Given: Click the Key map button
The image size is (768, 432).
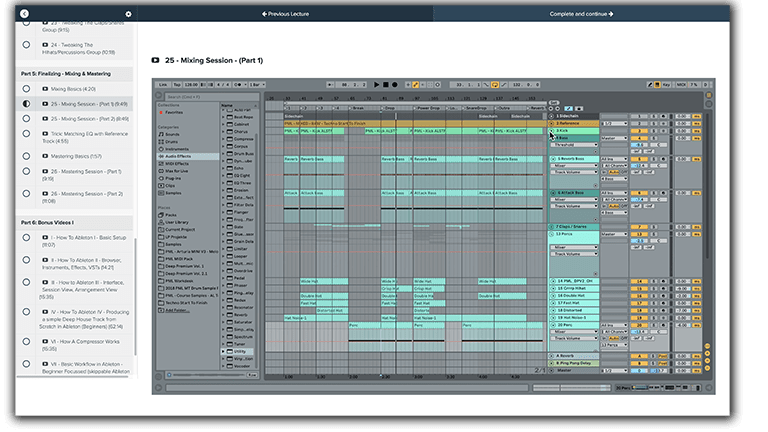Looking at the screenshot, I should (x=667, y=85).
